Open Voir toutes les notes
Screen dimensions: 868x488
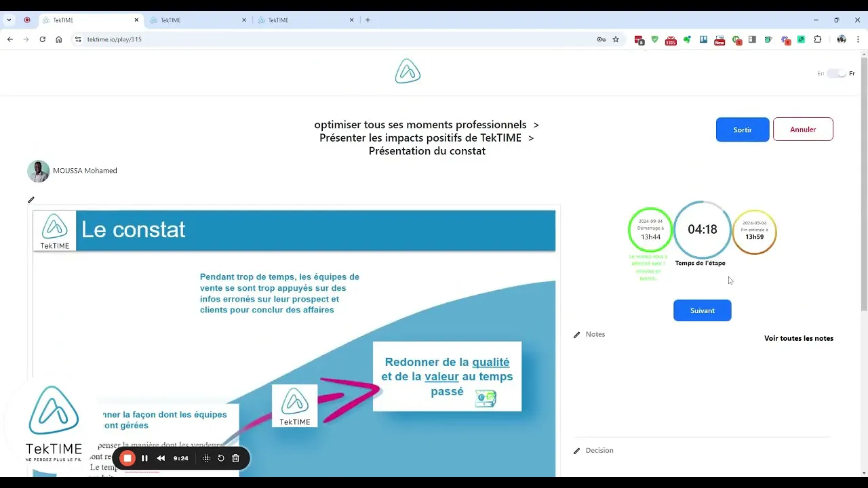(x=799, y=338)
